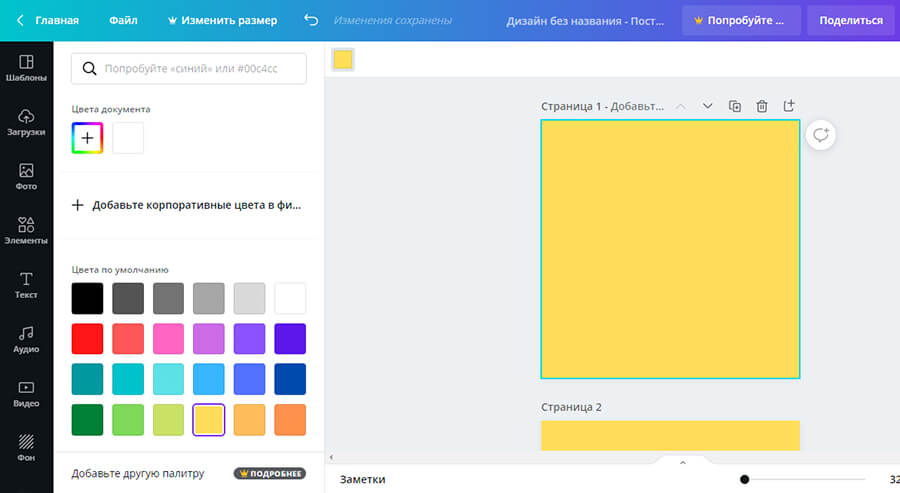Go to Главная home page

pos(48,20)
